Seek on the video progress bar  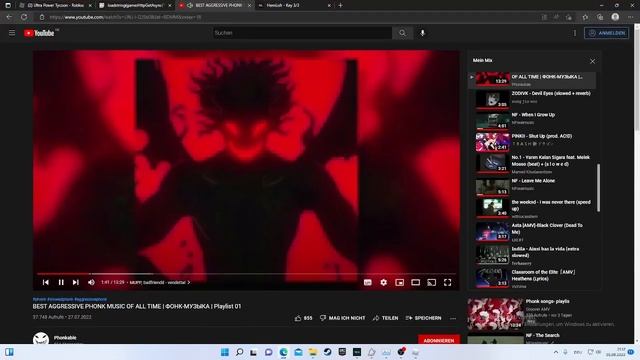[246, 274]
